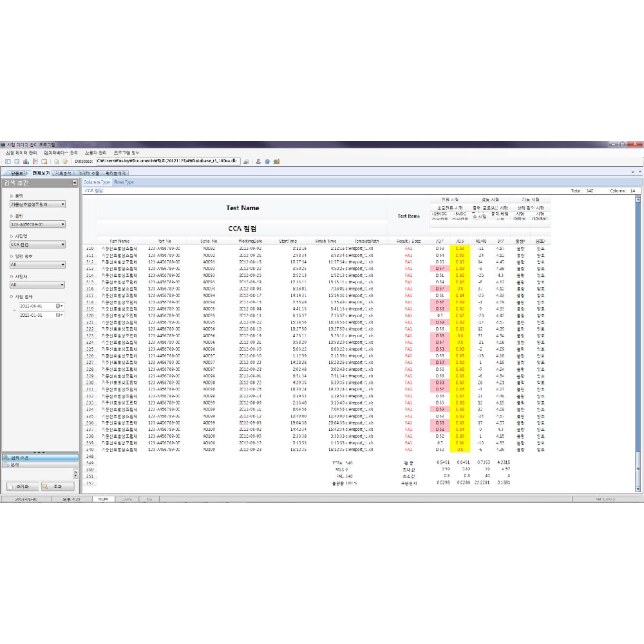The height and width of the screenshot is (644, 644).
Task: Click the folder browse icon after the database path
Action: pyautogui.click(x=246, y=162)
